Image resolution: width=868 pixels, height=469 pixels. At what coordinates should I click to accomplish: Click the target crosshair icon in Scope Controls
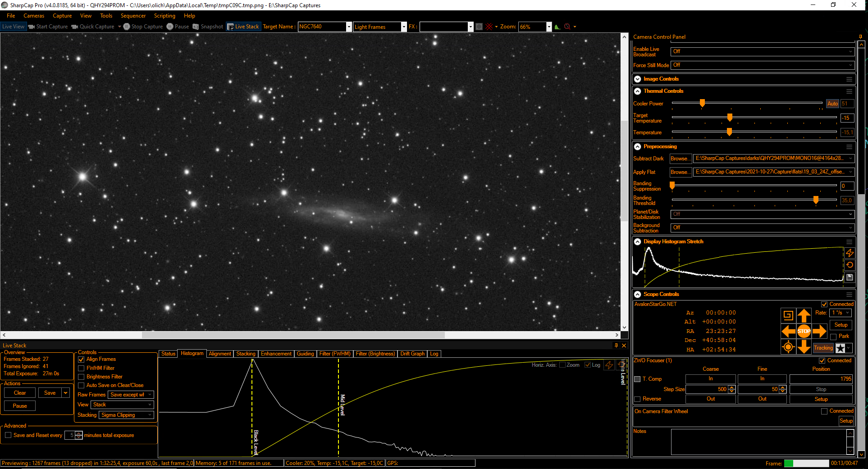788,347
